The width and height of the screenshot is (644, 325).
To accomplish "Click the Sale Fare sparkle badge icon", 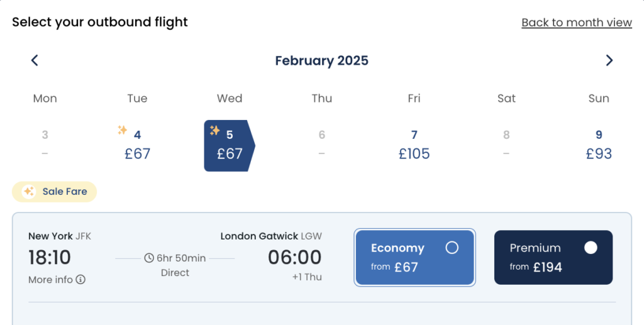I will tap(28, 192).
